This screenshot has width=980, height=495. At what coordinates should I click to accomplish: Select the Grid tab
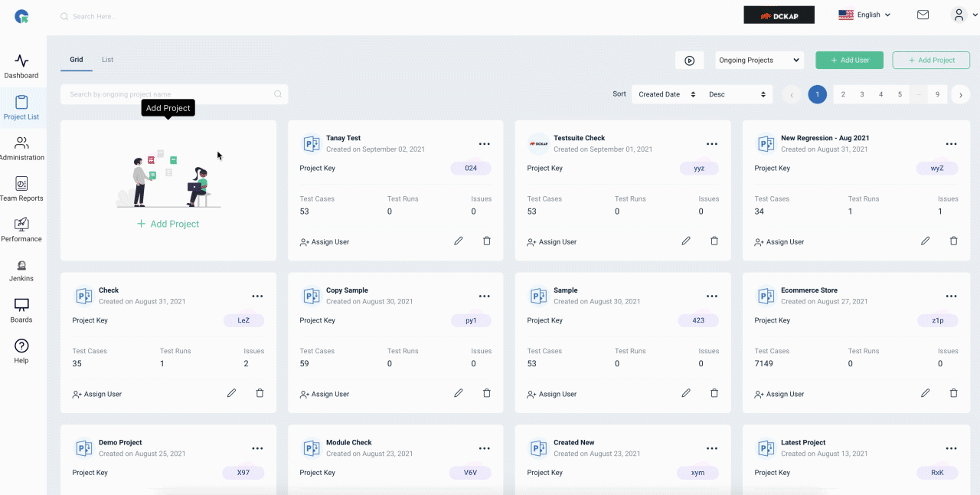pos(77,60)
